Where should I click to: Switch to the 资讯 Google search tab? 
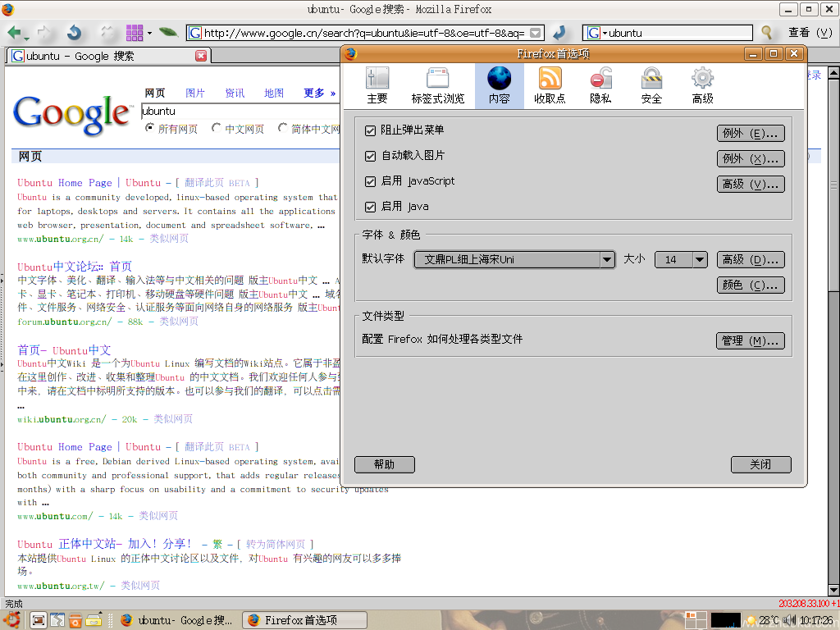click(235, 94)
